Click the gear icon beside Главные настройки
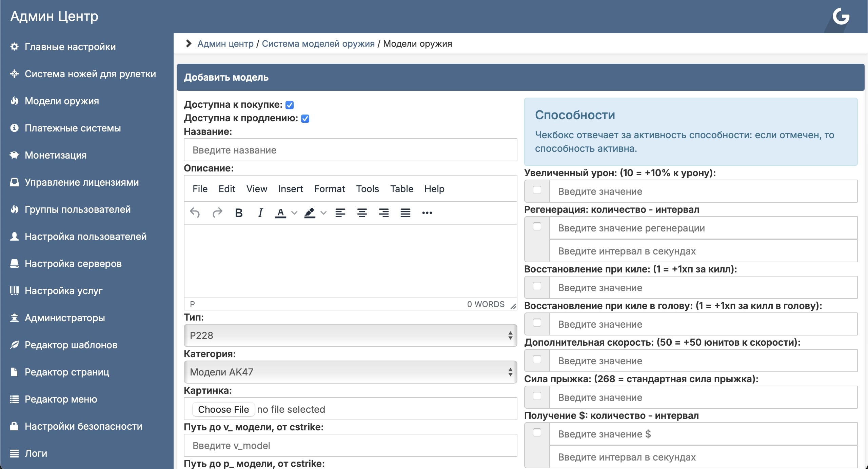Image resolution: width=868 pixels, height=469 pixels. click(x=14, y=46)
